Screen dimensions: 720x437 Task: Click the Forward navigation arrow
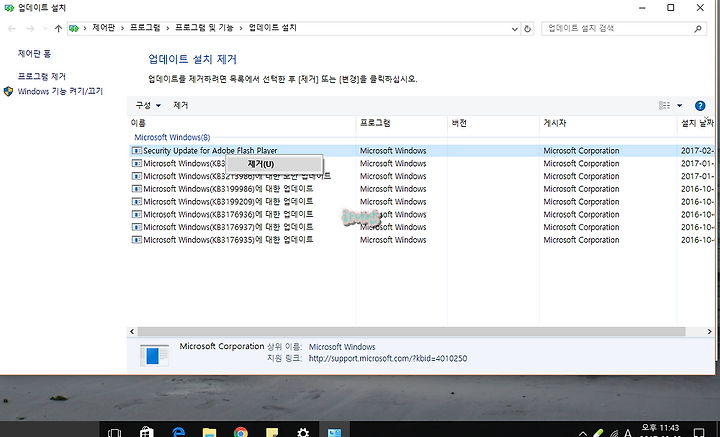point(30,28)
